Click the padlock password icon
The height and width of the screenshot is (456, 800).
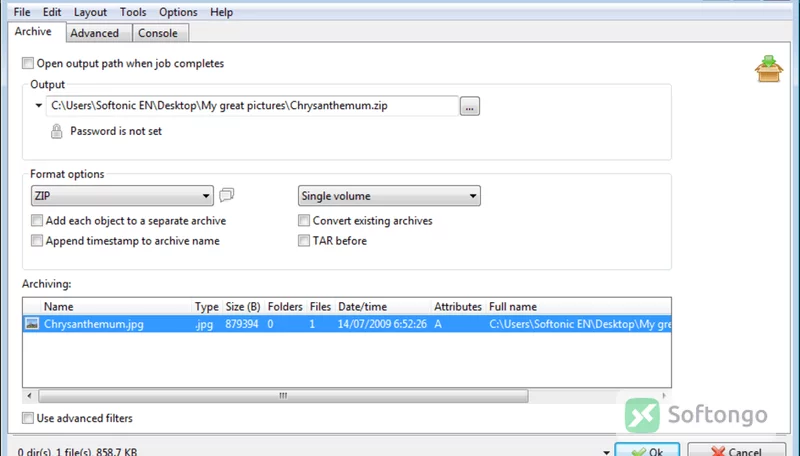click(57, 131)
